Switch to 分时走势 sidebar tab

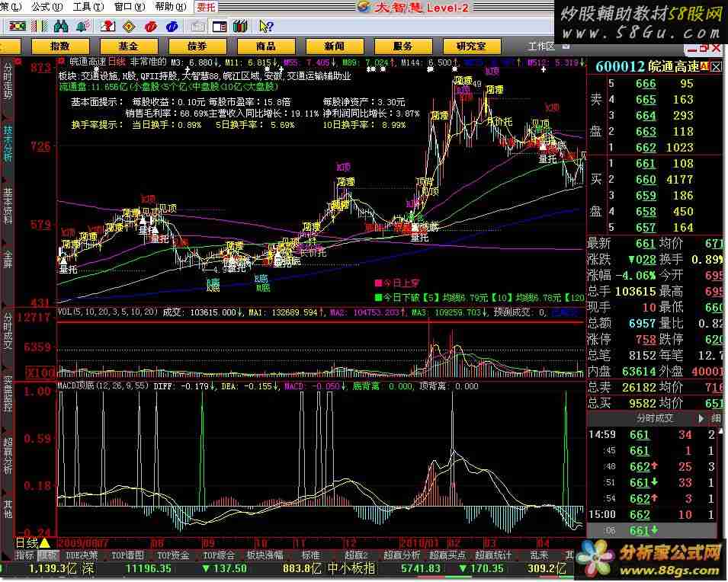tap(8, 82)
